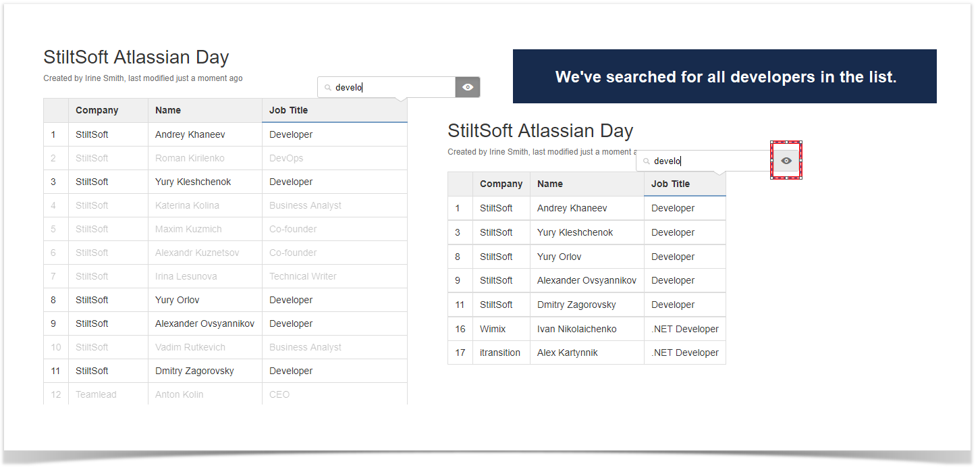Sort by Company header in the greyed-rows table
This screenshot has height=470, width=980.
coord(108,110)
